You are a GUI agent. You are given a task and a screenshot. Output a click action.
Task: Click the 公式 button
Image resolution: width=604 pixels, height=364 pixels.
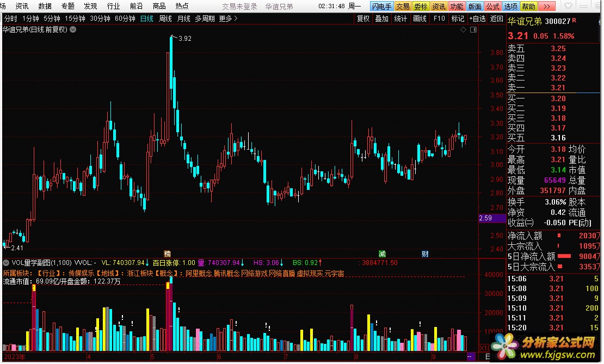[x=492, y=6]
